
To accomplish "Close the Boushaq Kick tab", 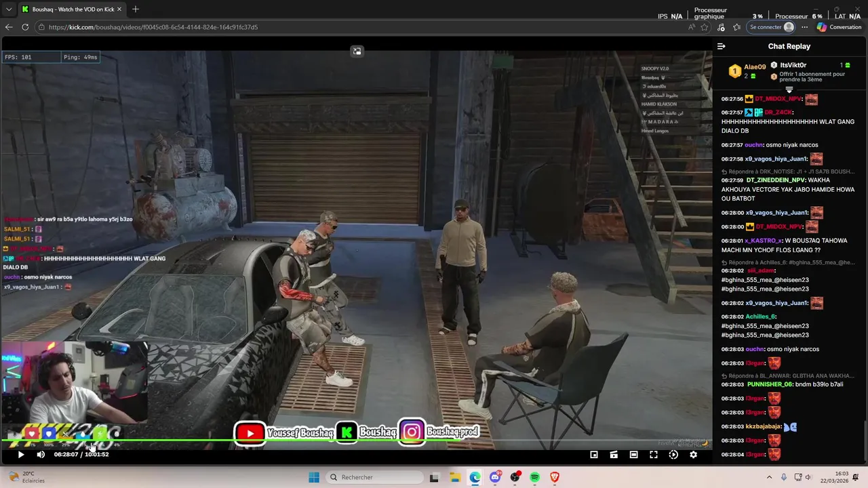I will 119,9.
